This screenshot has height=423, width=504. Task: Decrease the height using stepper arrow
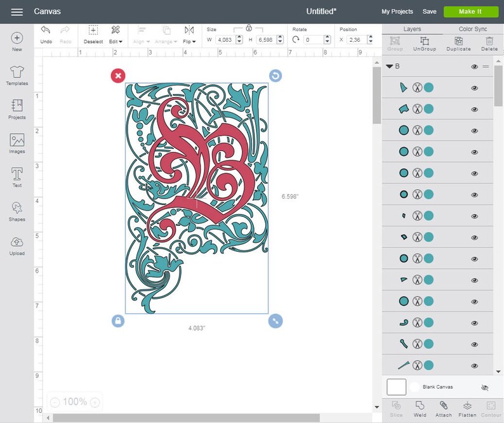(280, 42)
